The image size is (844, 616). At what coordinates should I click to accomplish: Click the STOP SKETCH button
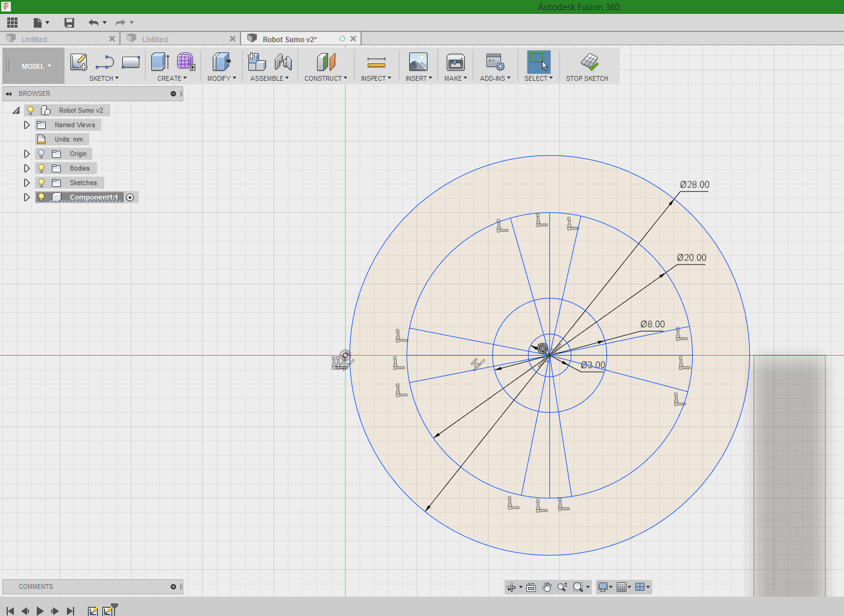click(x=588, y=66)
